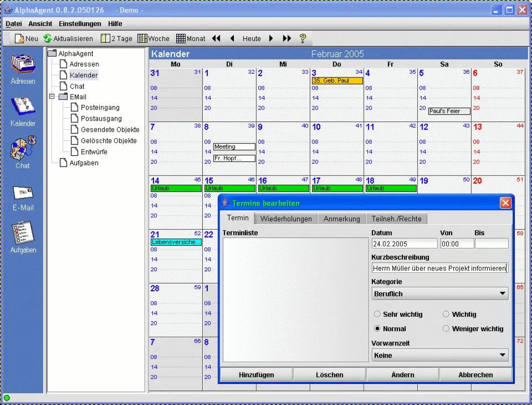Select the Sehr wichtig radio button
This screenshot has height=405, width=532.
click(377, 315)
